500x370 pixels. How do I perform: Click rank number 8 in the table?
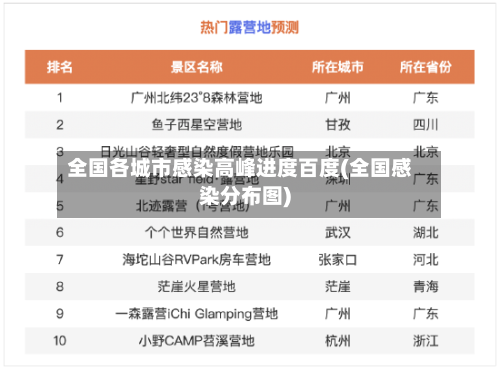tap(60, 287)
